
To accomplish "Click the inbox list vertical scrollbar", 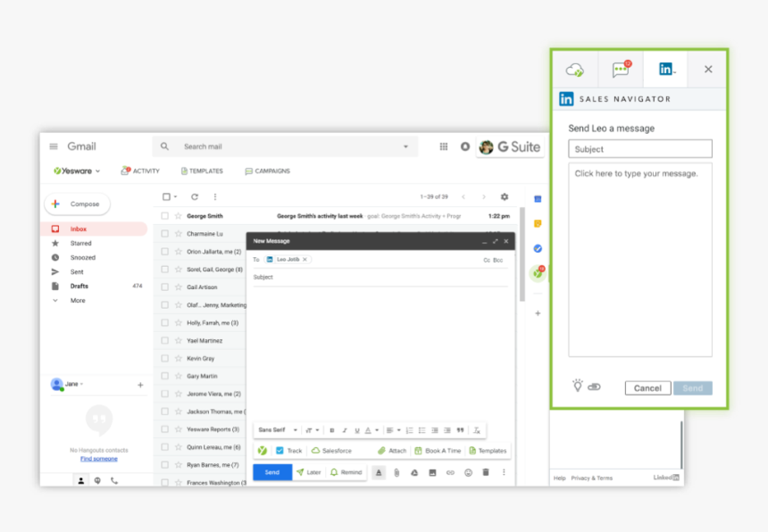I will tap(522, 254).
